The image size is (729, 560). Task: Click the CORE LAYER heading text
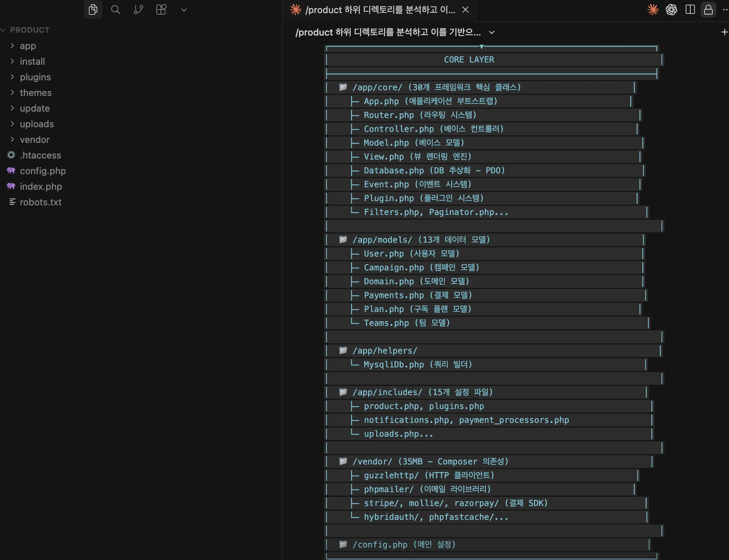(469, 60)
